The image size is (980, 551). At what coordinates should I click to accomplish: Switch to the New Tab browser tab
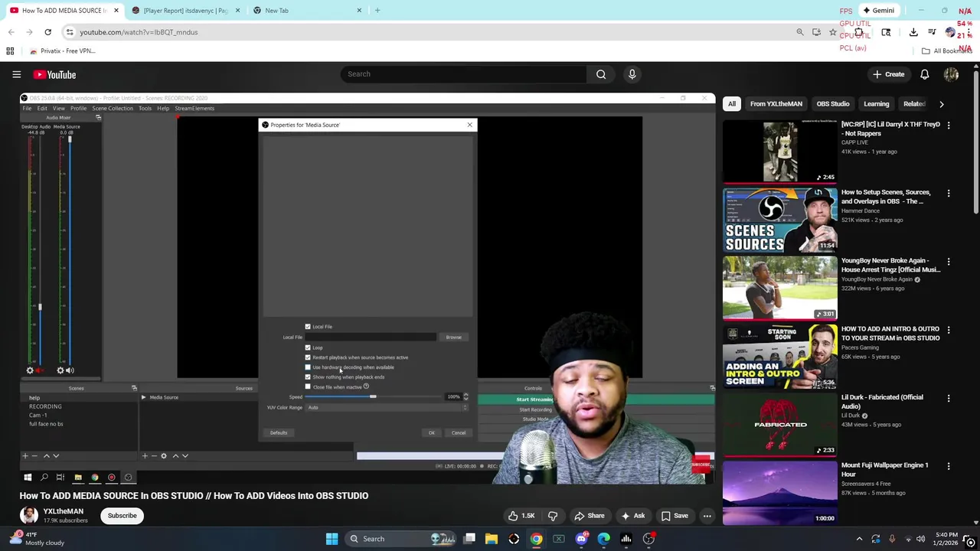point(307,11)
